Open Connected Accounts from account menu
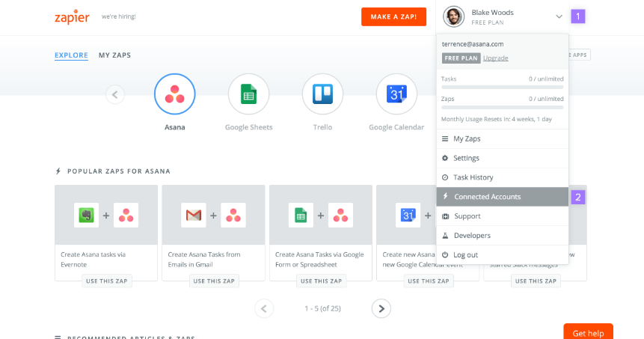The image size is (644, 339). click(503, 197)
